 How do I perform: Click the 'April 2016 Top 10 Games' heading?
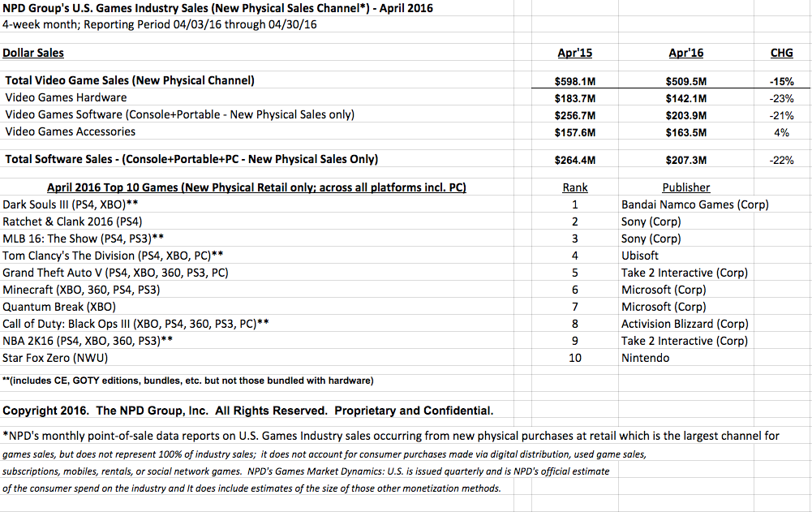click(x=256, y=187)
